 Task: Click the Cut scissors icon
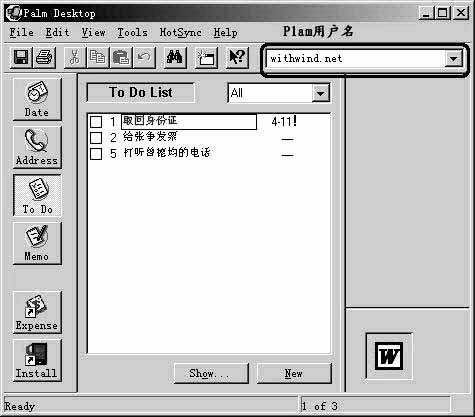click(75, 58)
